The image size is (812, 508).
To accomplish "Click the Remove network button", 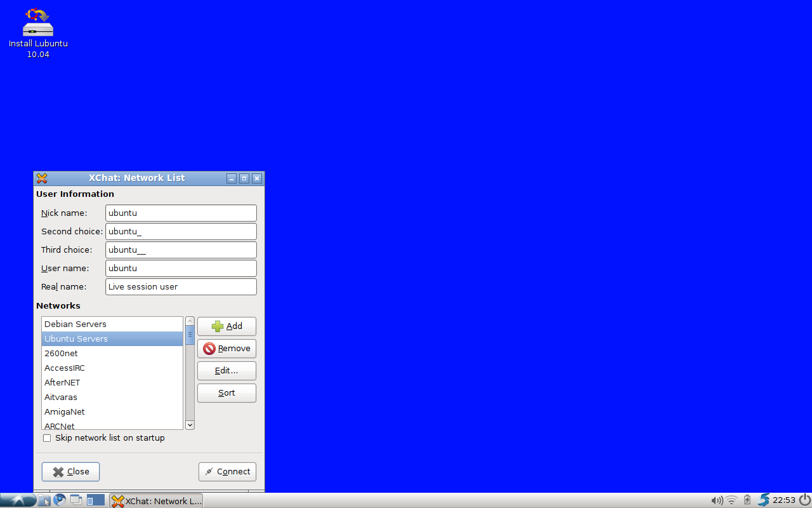I will (x=226, y=349).
